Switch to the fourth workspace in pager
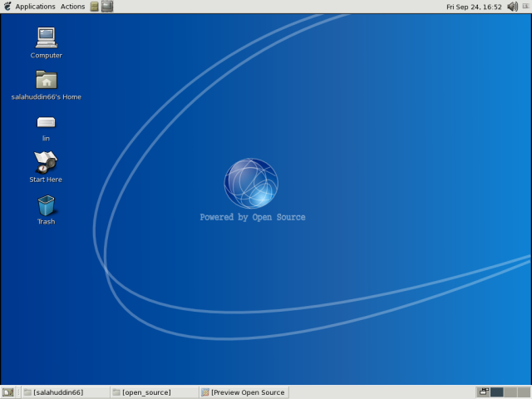This screenshot has width=532, height=399. point(524,392)
